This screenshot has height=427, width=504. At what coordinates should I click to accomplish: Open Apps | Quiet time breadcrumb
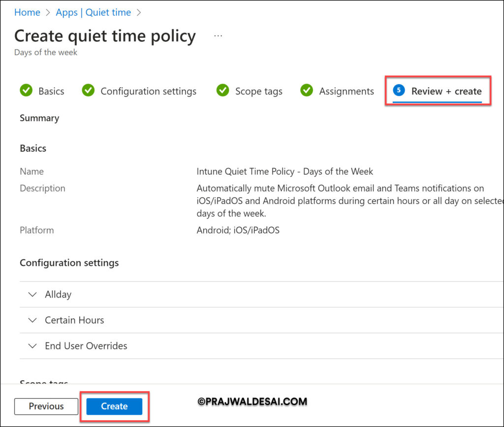94,12
